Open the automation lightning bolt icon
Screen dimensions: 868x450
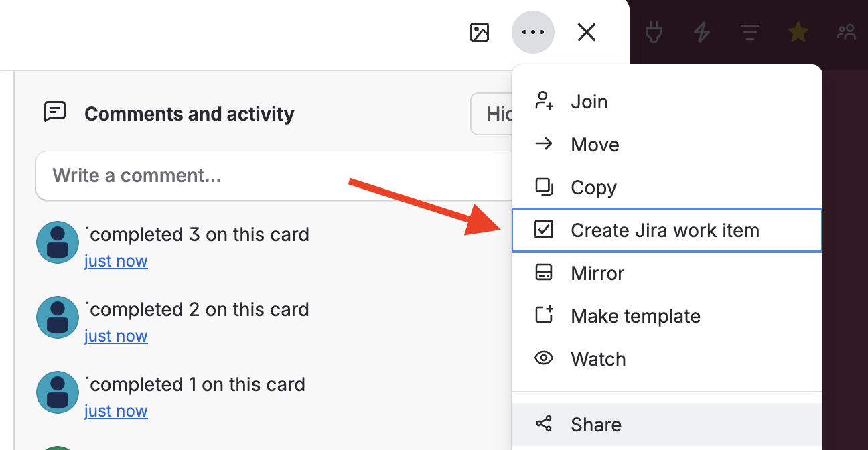(701, 32)
